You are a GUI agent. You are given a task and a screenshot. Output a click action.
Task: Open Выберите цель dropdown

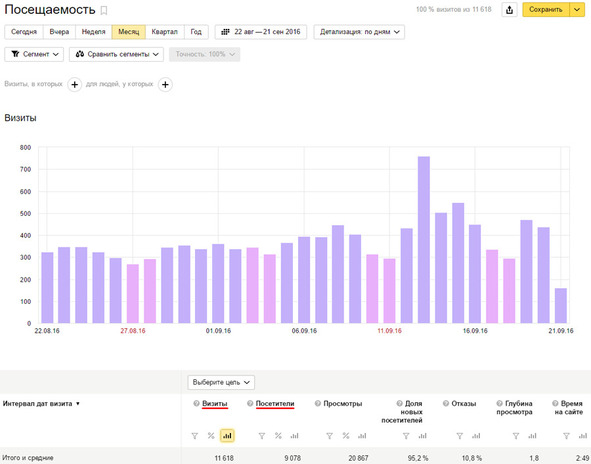[x=221, y=382]
